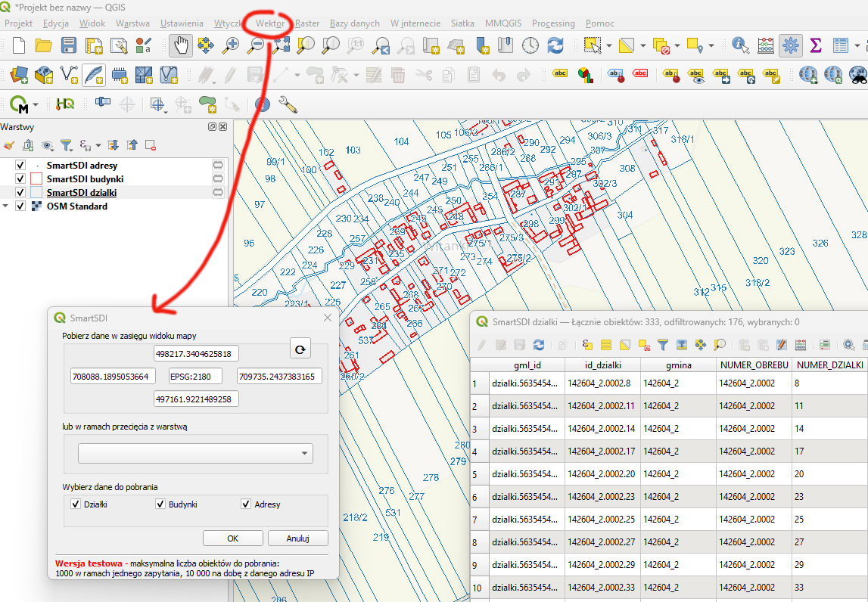Create a new GeoPackage layer
This screenshot has width=868, height=602.
[44, 74]
